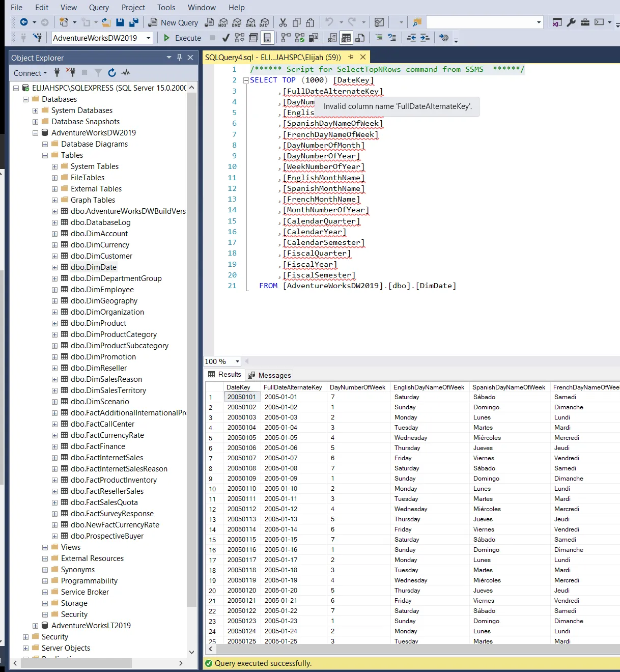
Task: Open Activity Monitor from Object Explorer toolbar
Action: tap(126, 73)
